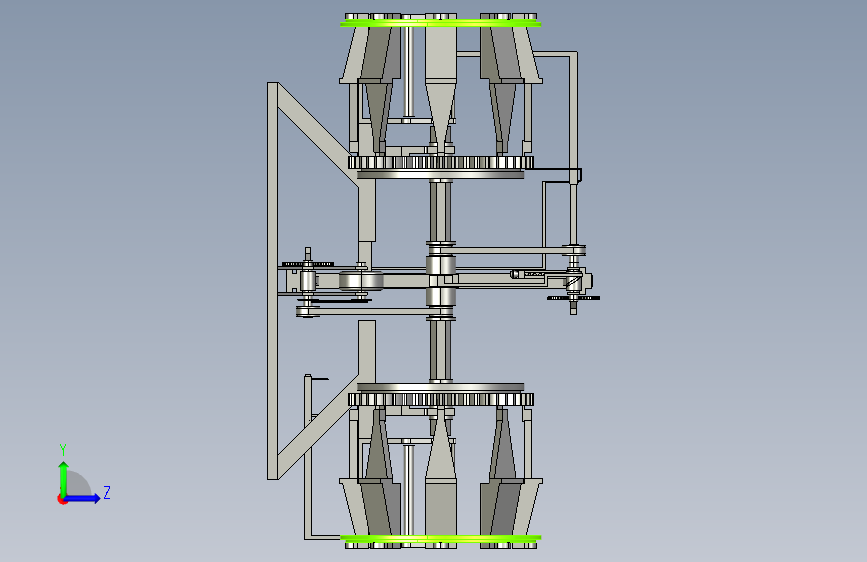Select the green ring at the top of the model
This screenshot has width=867, height=562.
[x=441, y=23]
